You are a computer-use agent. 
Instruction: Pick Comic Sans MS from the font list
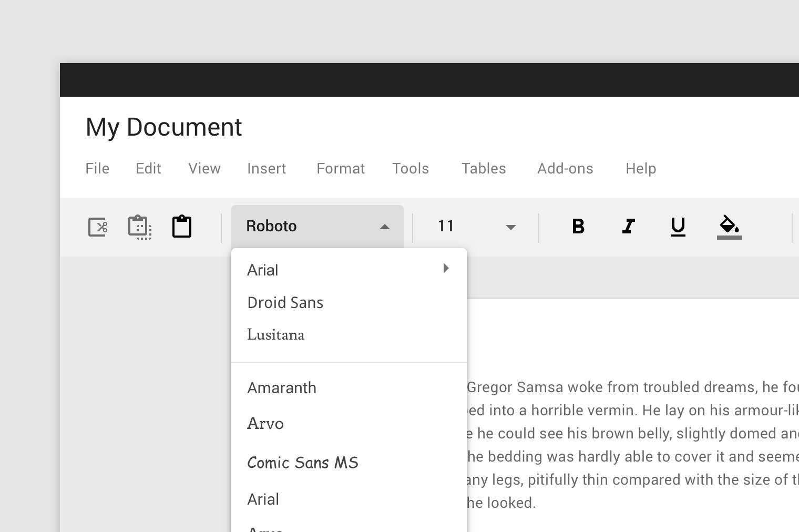[303, 463]
